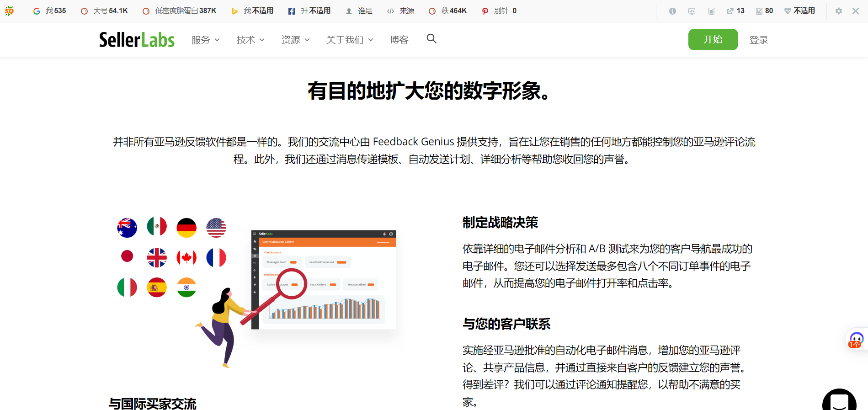Open the site search magnifier
The height and width of the screenshot is (410, 868).
pos(431,39)
